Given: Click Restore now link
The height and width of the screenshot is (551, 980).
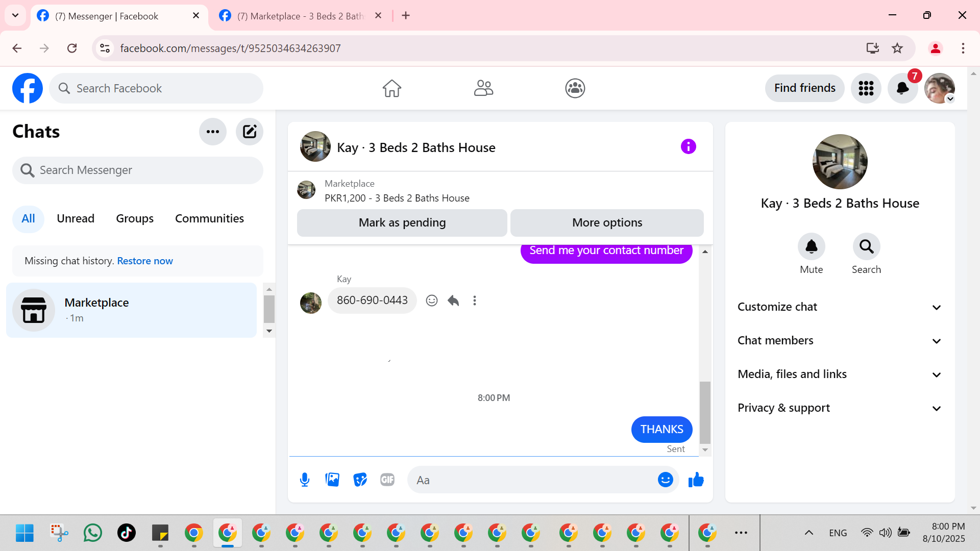Looking at the screenshot, I should click(x=145, y=261).
